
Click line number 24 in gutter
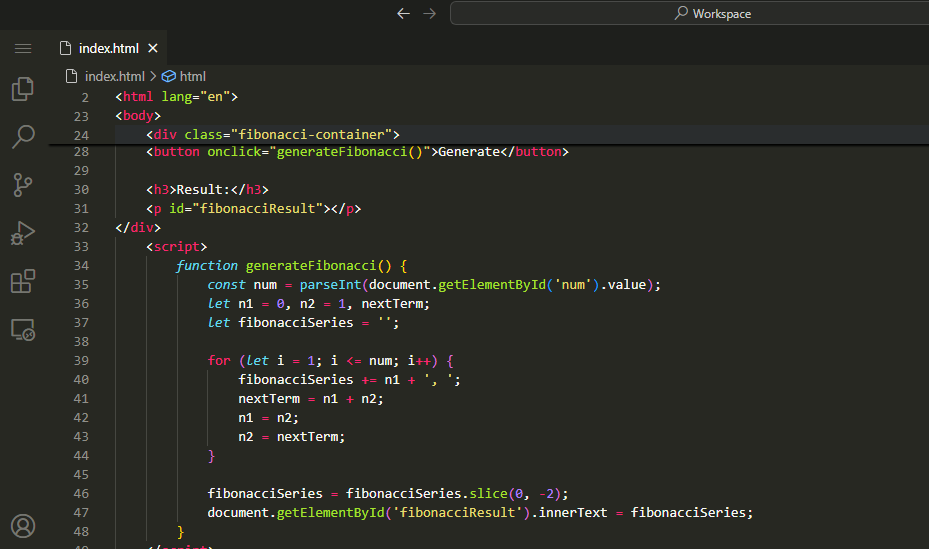81,135
